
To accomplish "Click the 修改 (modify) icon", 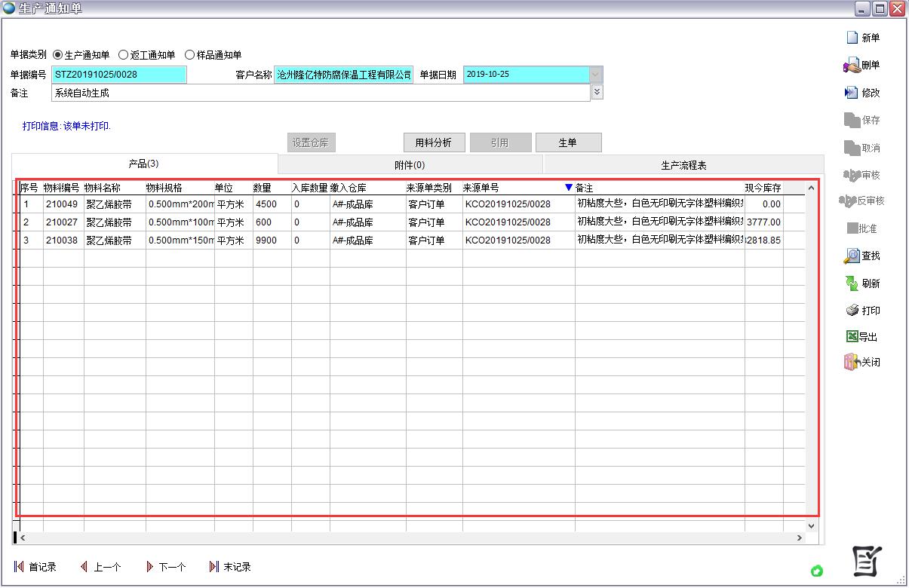I will 852,93.
